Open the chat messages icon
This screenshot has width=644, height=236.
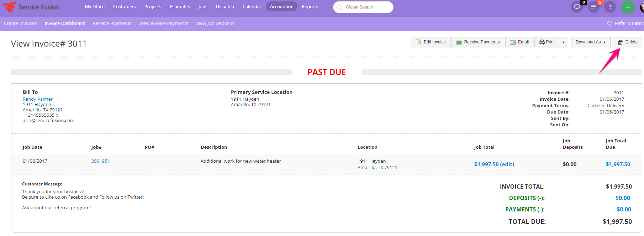click(577, 7)
